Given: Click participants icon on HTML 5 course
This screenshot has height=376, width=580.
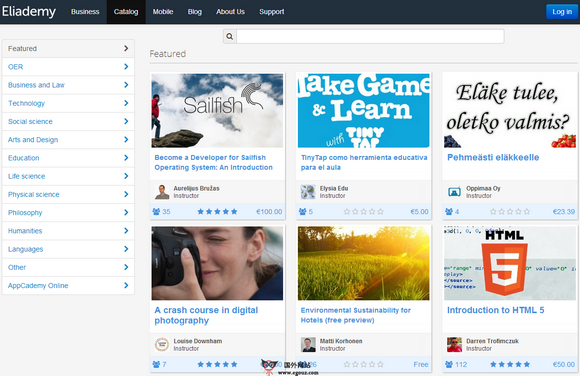Looking at the screenshot, I should (449, 365).
